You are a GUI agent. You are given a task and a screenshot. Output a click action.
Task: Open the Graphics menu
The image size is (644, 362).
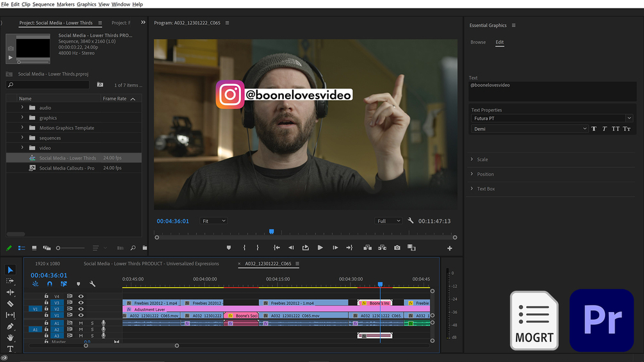point(87,4)
